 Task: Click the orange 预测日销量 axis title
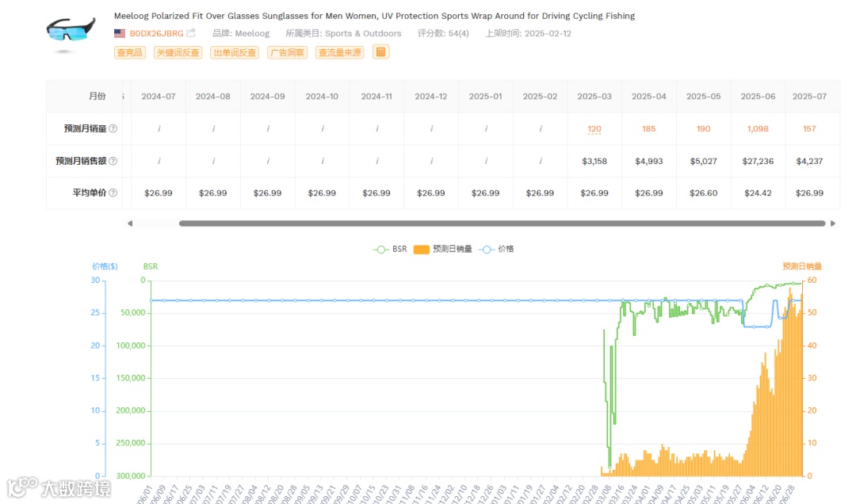(802, 266)
